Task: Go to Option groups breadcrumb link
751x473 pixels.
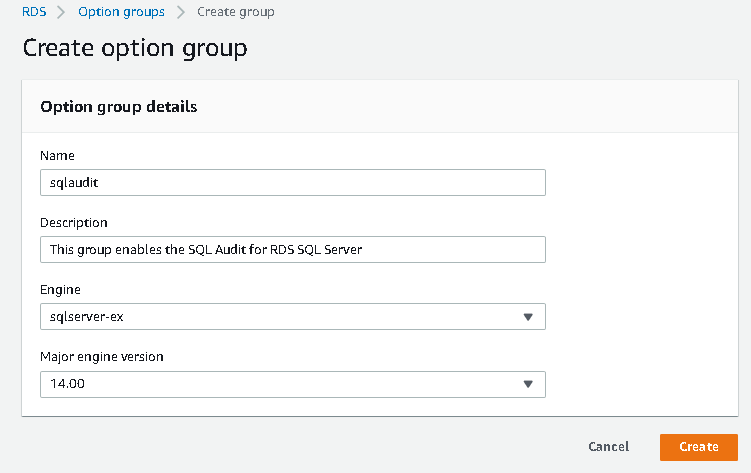Action: coord(122,12)
